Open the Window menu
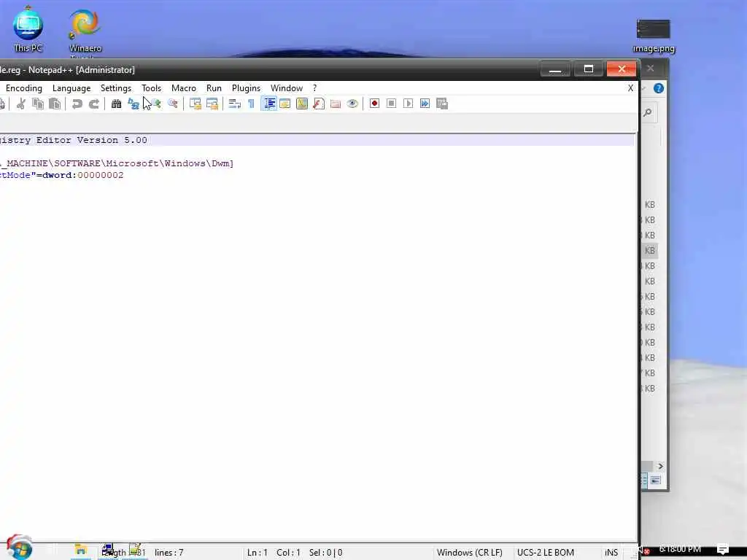 coord(286,88)
